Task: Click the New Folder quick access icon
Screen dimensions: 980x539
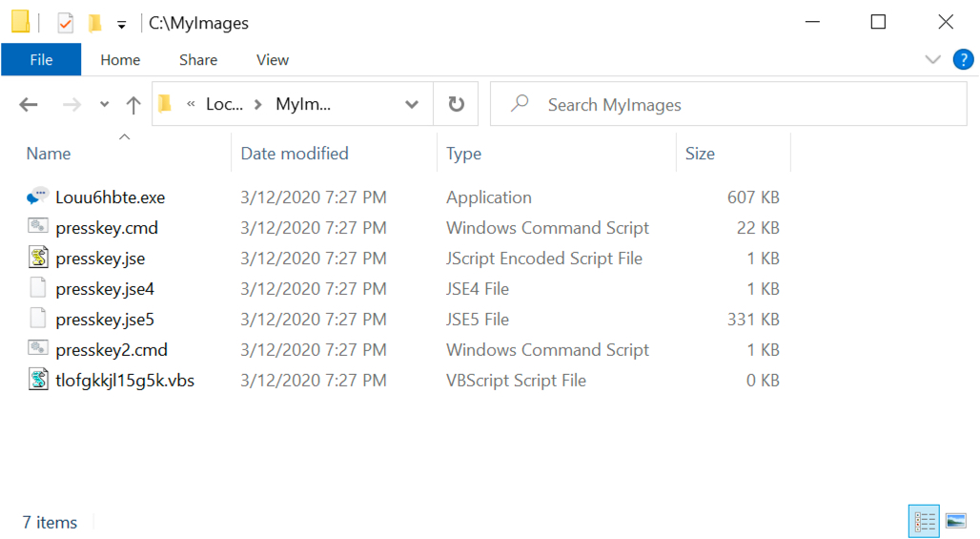Action: click(95, 23)
